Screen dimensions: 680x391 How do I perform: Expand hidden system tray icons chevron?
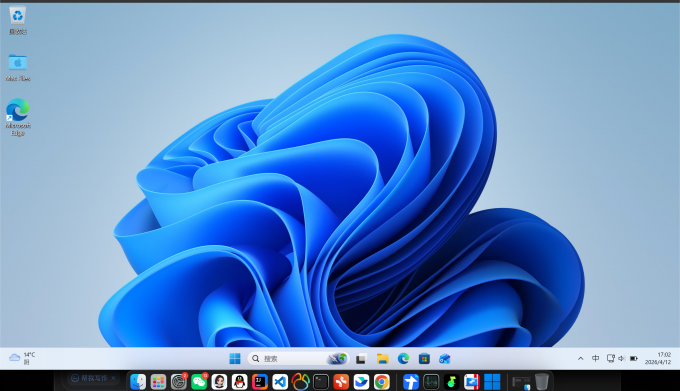point(580,358)
